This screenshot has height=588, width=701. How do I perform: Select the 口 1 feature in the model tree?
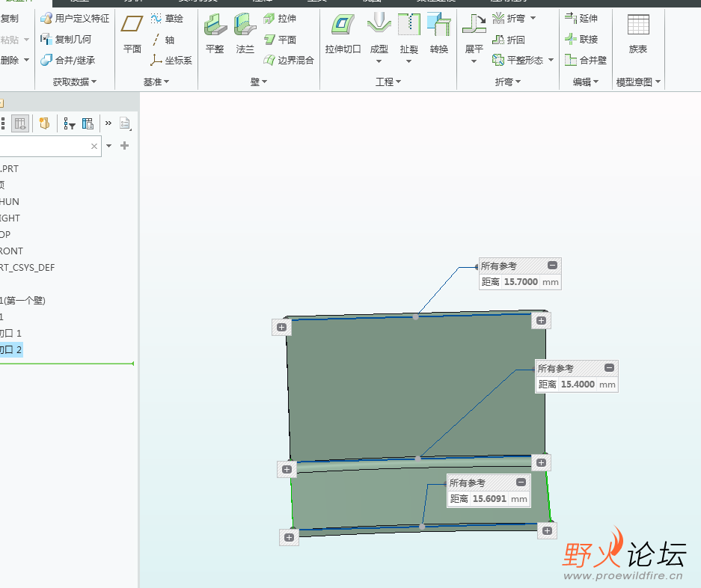[x=10, y=333]
